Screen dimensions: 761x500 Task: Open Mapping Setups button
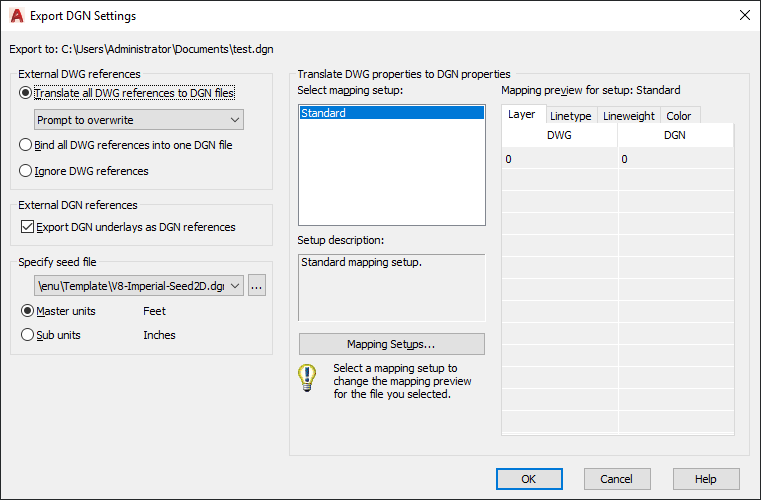[392, 344]
